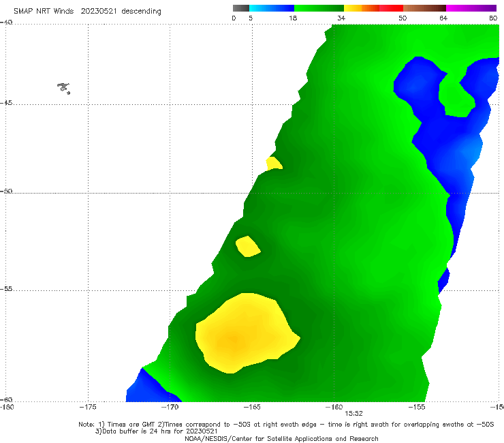504x443 pixels.
Task: Click the "18" color bar scale label
Action: pos(293,18)
